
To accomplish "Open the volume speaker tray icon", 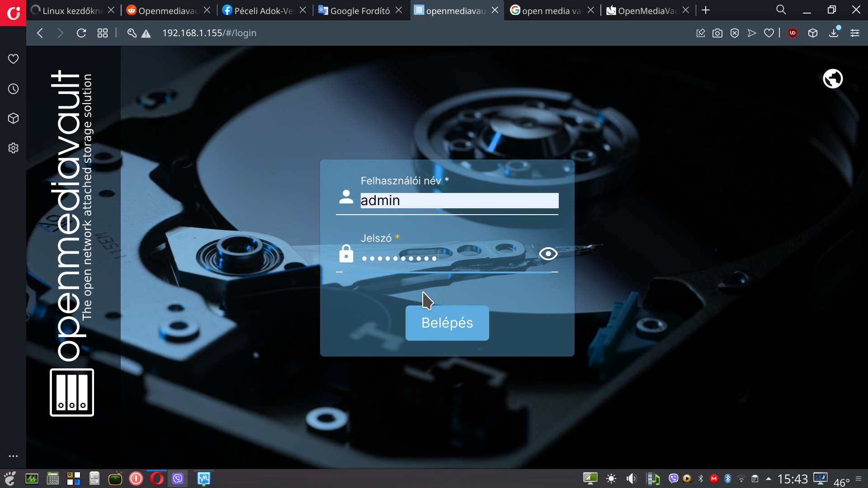I will click(x=632, y=479).
